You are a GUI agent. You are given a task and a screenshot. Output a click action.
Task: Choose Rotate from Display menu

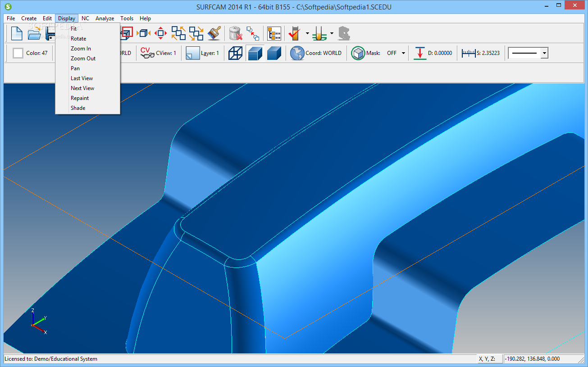coord(88,39)
